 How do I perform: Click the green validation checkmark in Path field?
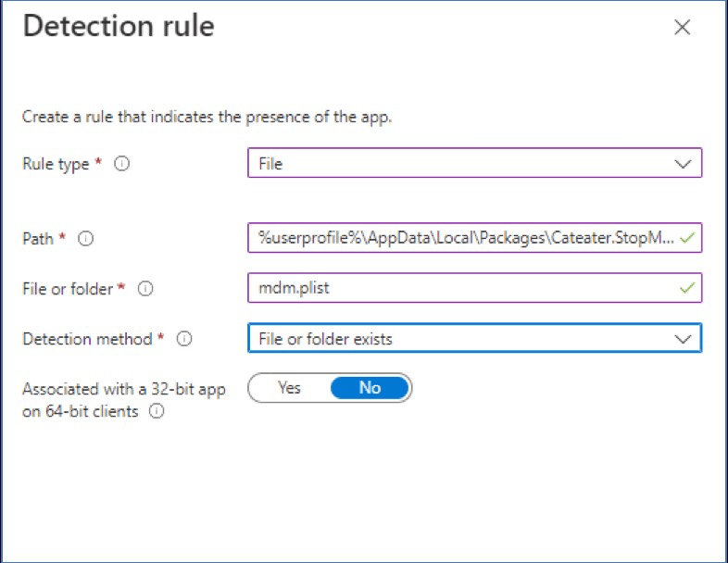click(686, 238)
